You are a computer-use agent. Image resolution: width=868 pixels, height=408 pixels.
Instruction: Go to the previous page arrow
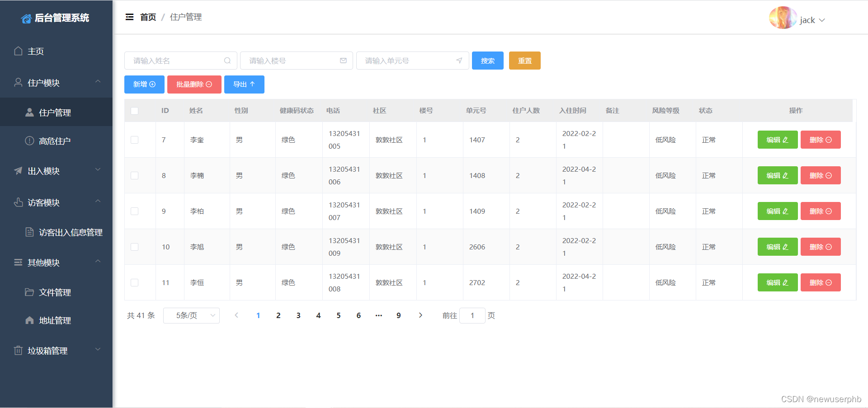[x=236, y=315]
